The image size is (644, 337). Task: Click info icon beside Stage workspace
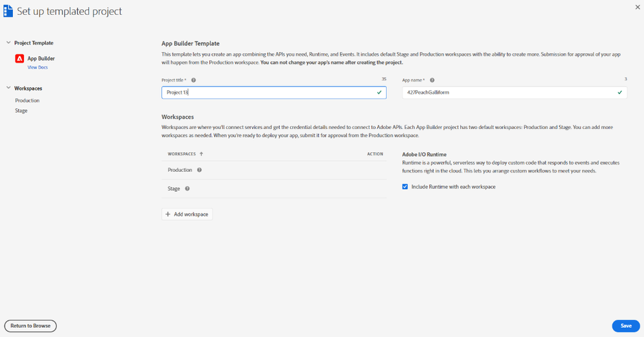point(187,189)
